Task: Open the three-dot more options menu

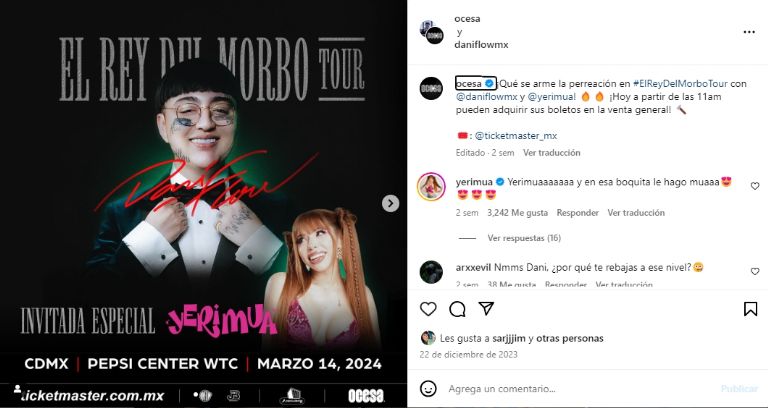Action: pyautogui.click(x=749, y=32)
